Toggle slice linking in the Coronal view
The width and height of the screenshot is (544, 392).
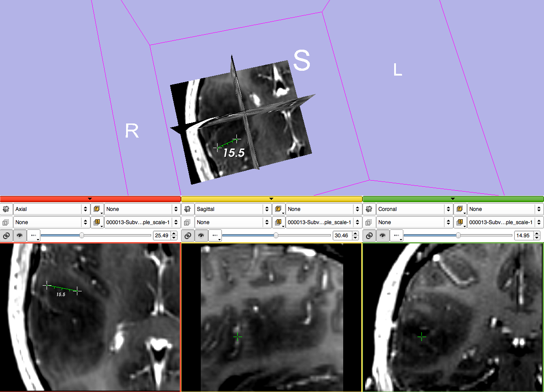coord(370,236)
